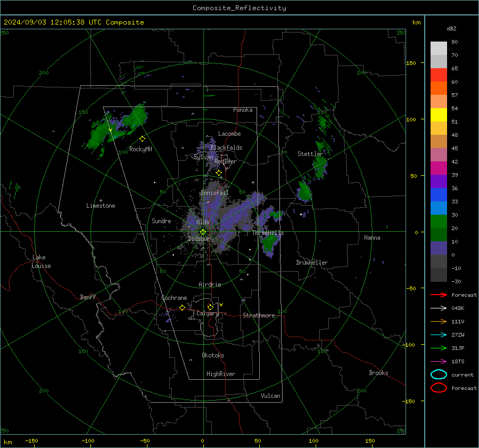The width and height of the screenshot is (479, 448).
Task: Click the asterisk marker above Limestone
Action: point(101,201)
